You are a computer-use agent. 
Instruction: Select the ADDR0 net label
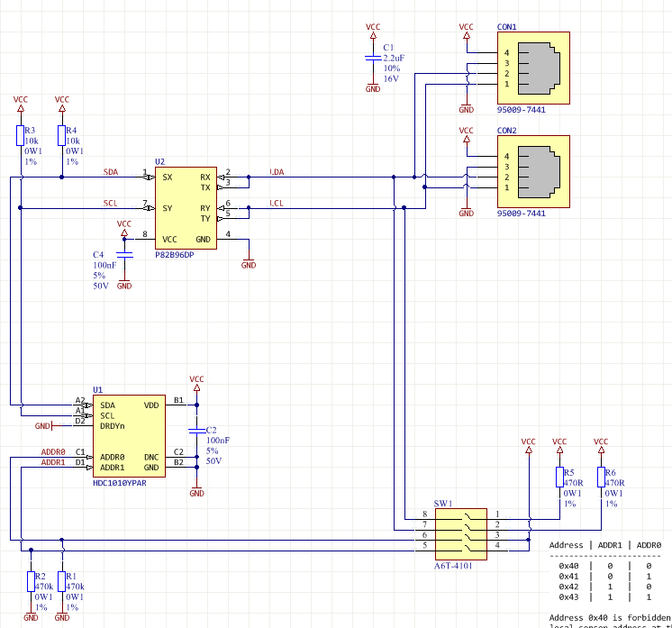tap(53, 451)
